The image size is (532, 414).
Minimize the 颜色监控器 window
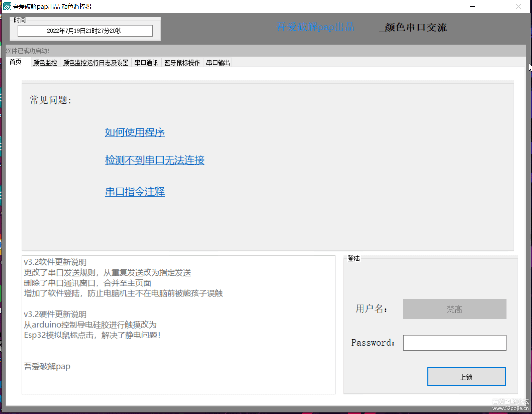[473, 7]
